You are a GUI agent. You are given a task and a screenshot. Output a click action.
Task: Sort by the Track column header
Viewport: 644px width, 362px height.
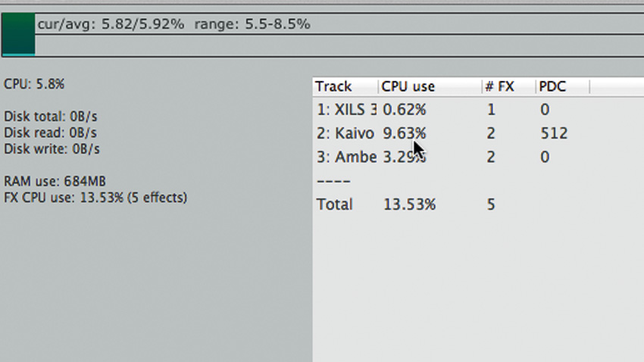pos(345,86)
